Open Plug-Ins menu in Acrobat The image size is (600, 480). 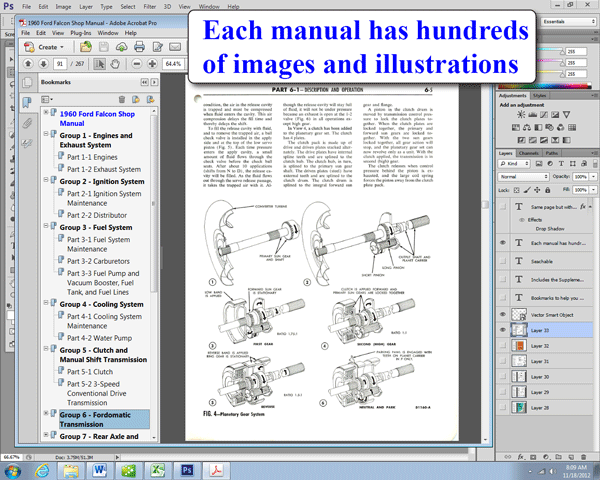click(81, 33)
